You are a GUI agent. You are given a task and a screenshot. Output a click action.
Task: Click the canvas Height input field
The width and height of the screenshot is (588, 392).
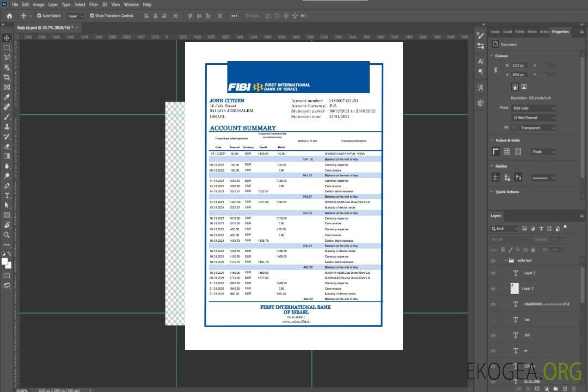[520, 75]
